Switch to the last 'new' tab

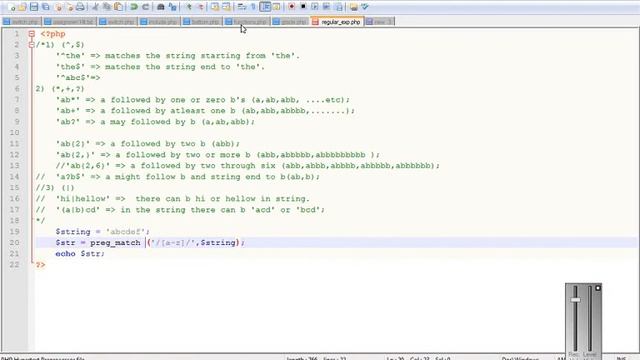coord(380,22)
